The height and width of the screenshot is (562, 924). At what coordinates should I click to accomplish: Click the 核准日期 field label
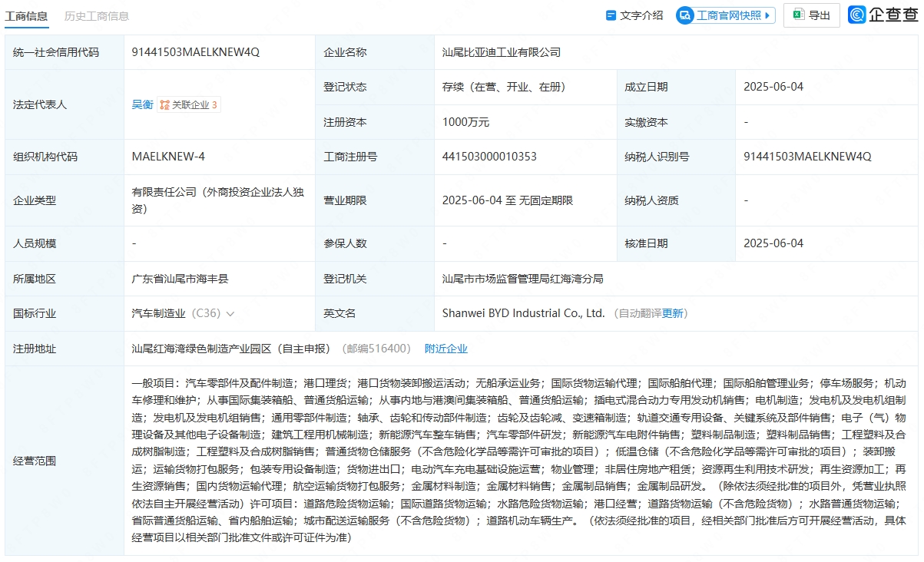pyautogui.click(x=646, y=243)
